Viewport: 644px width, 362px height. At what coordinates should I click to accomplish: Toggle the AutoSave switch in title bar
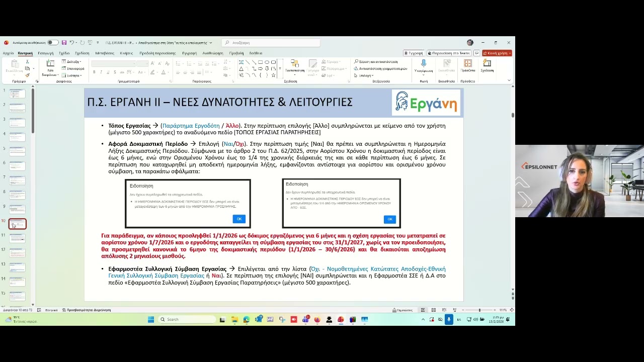click(x=52, y=43)
